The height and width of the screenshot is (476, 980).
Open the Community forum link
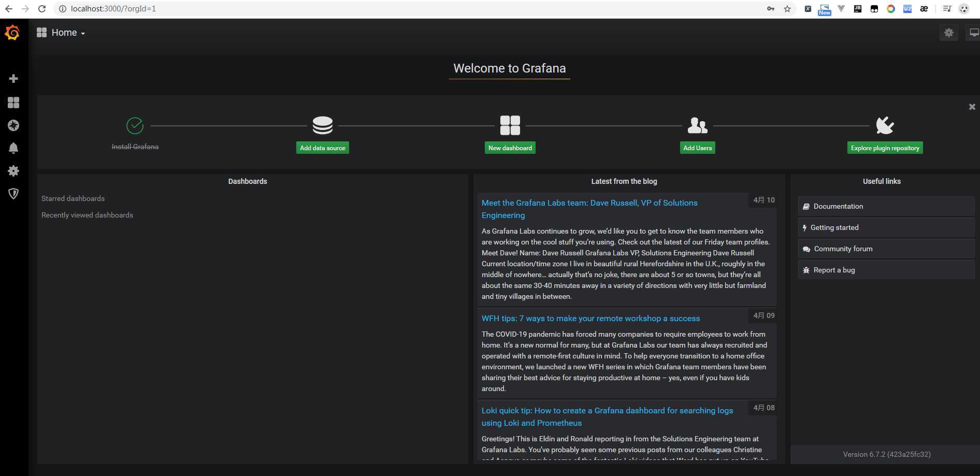coord(886,249)
